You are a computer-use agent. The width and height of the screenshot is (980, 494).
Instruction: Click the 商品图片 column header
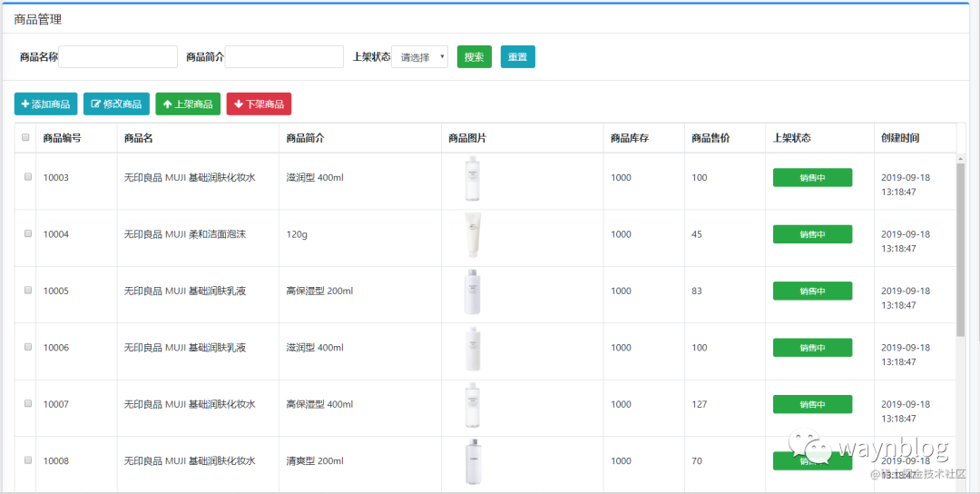(x=467, y=138)
